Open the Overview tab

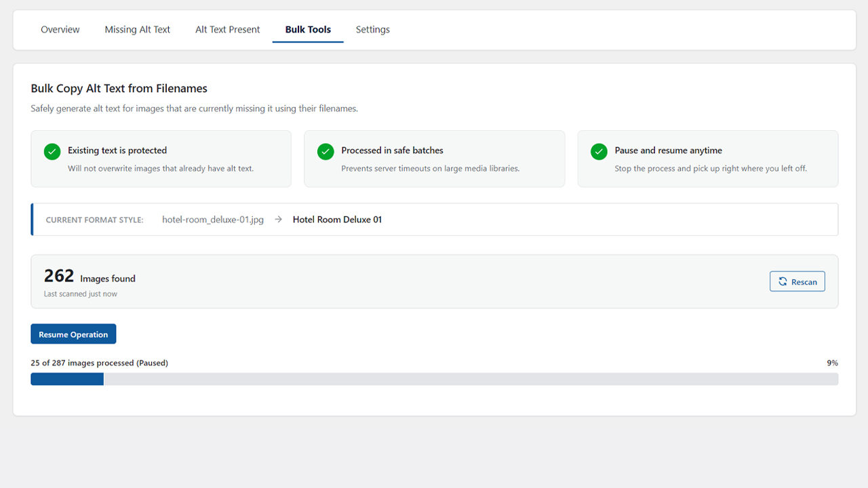tap(60, 30)
